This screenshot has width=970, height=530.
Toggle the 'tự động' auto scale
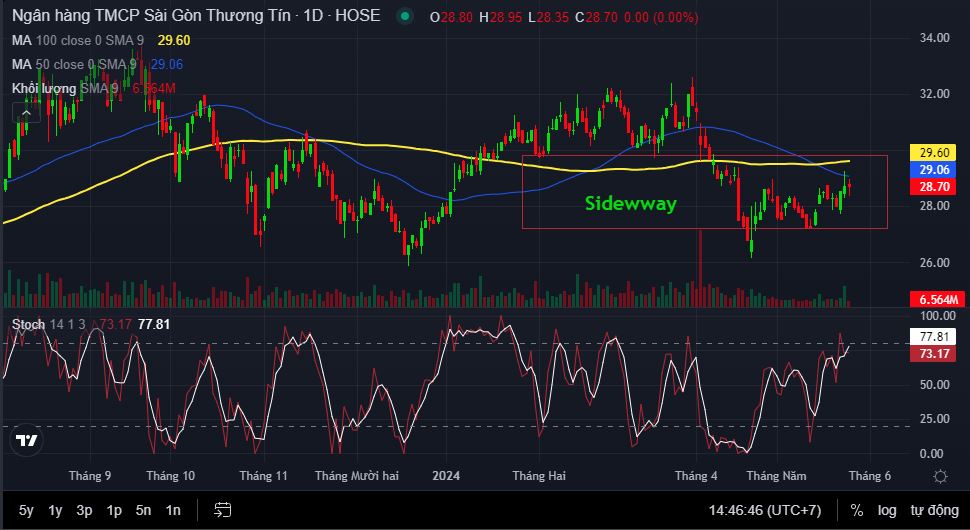(932, 510)
